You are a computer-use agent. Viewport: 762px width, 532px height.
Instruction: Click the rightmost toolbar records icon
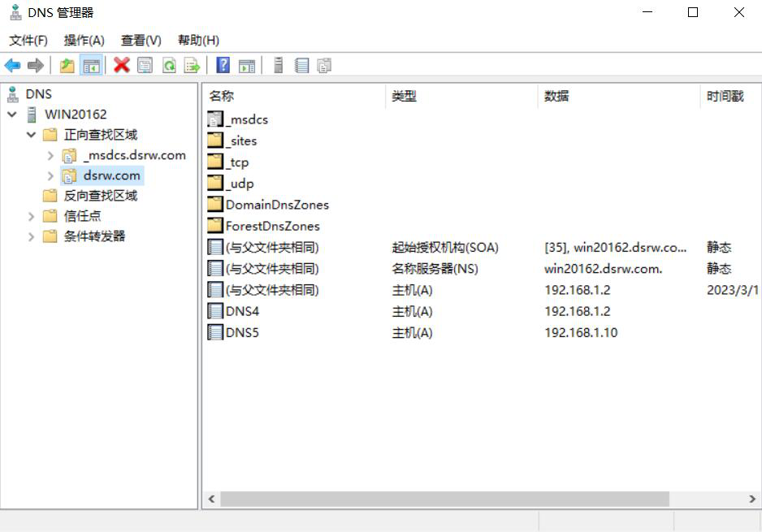click(x=324, y=65)
